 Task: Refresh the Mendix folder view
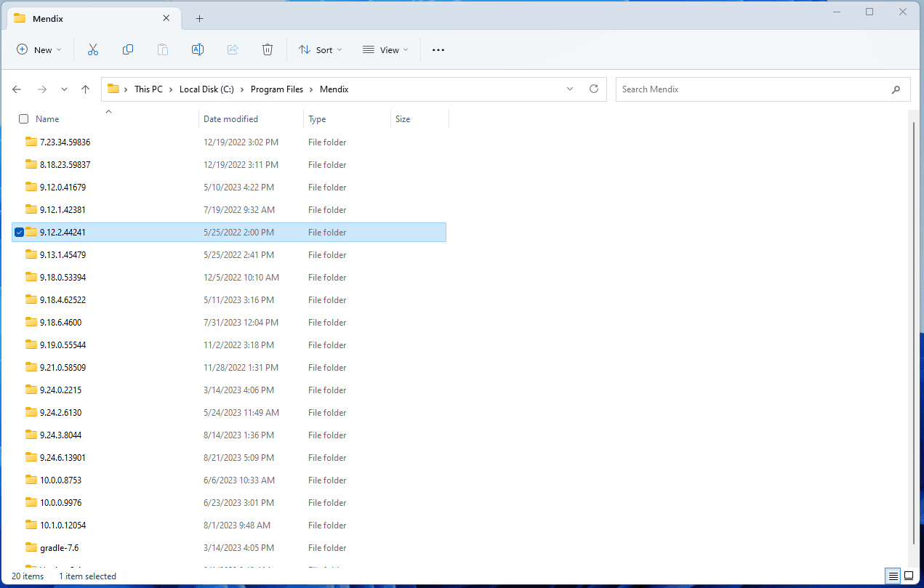(x=594, y=89)
